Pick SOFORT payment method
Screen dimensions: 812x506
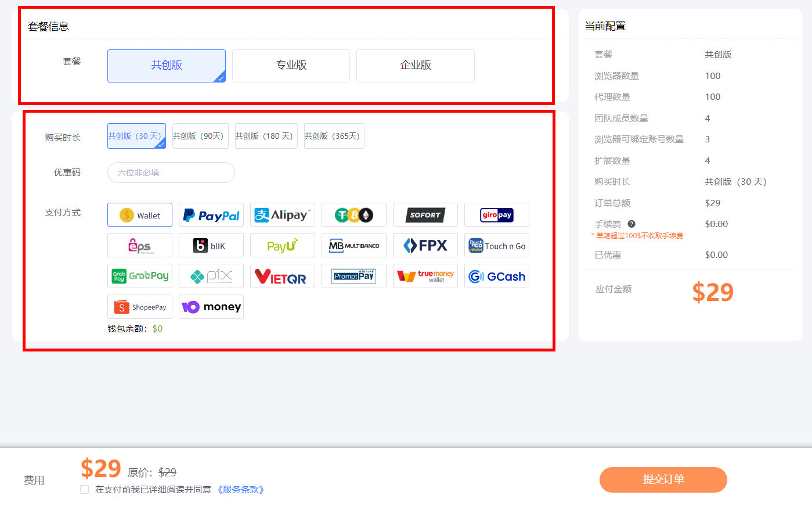point(425,215)
